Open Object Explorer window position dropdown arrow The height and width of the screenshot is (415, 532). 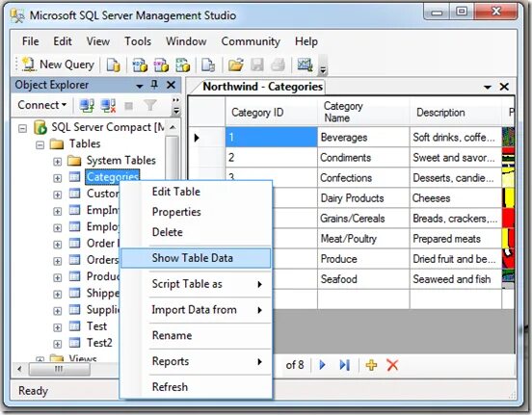(140, 86)
